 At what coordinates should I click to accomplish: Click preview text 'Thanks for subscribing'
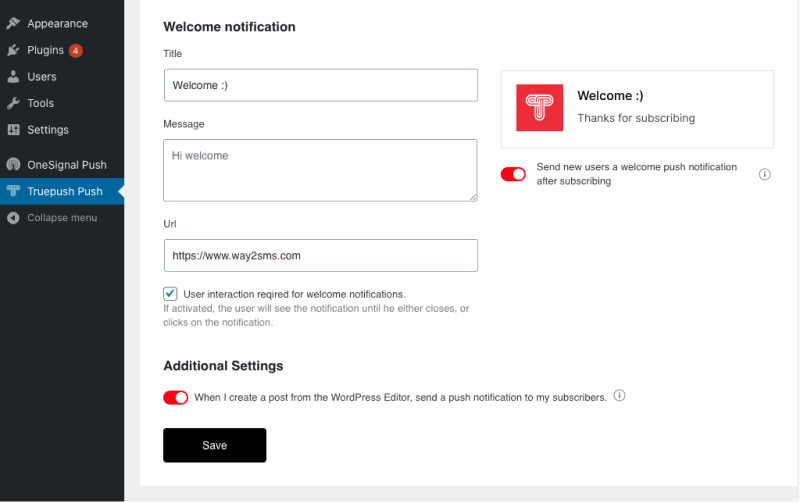point(636,118)
